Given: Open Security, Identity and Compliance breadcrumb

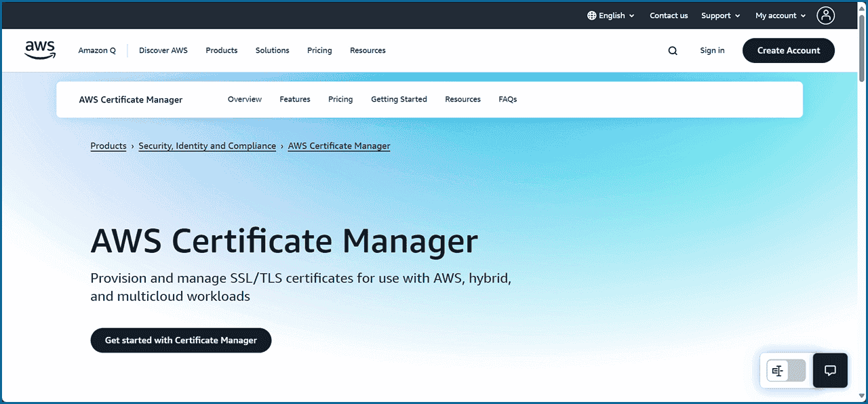Looking at the screenshot, I should pos(207,146).
